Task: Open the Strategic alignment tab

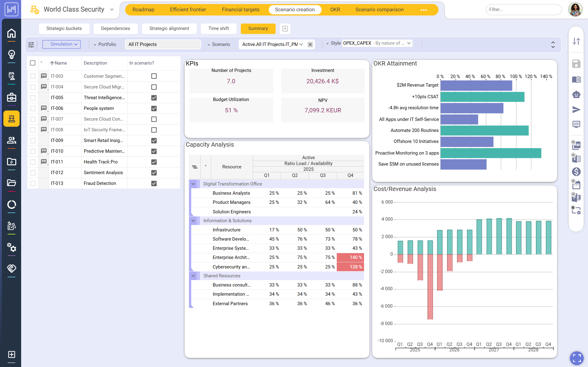Action: click(x=169, y=28)
